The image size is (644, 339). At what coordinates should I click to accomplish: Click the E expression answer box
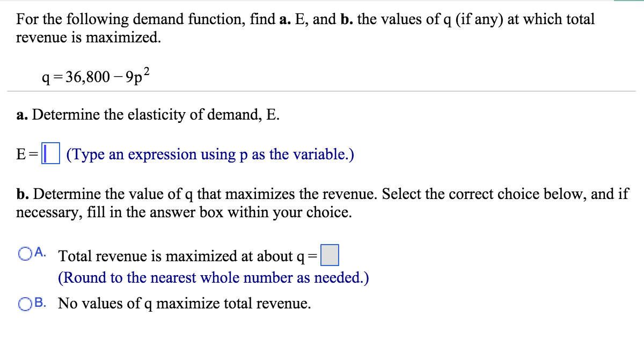pyautogui.click(x=50, y=154)
